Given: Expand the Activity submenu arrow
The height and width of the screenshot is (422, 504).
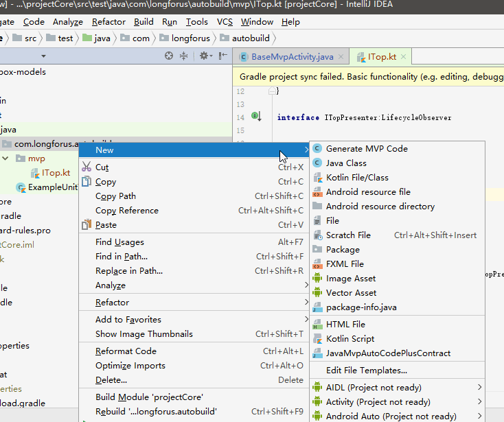Looking at the screenshot, I should [479, 401].
